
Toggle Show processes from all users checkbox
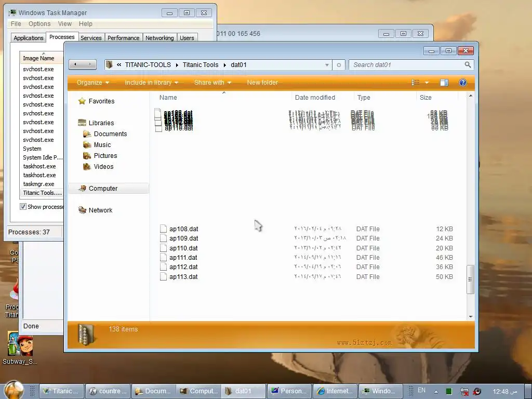(23, 207)
